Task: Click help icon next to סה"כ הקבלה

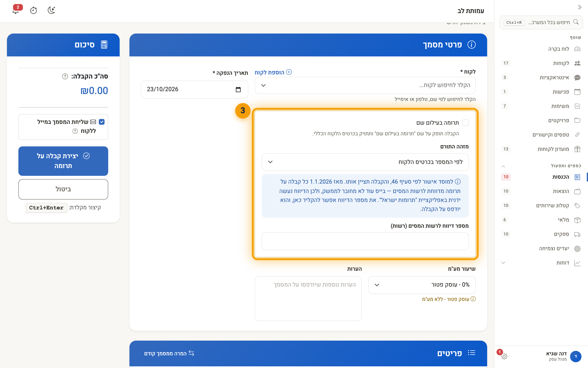Action: click(65, 76)
